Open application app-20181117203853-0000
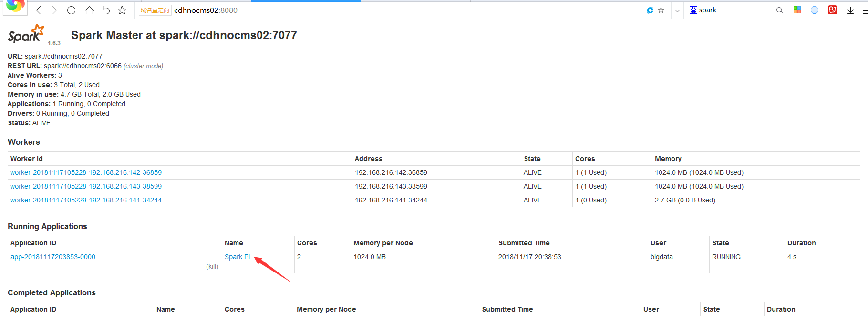The width and height of the screenshot is (868, 322). click(x=53, y=257)
